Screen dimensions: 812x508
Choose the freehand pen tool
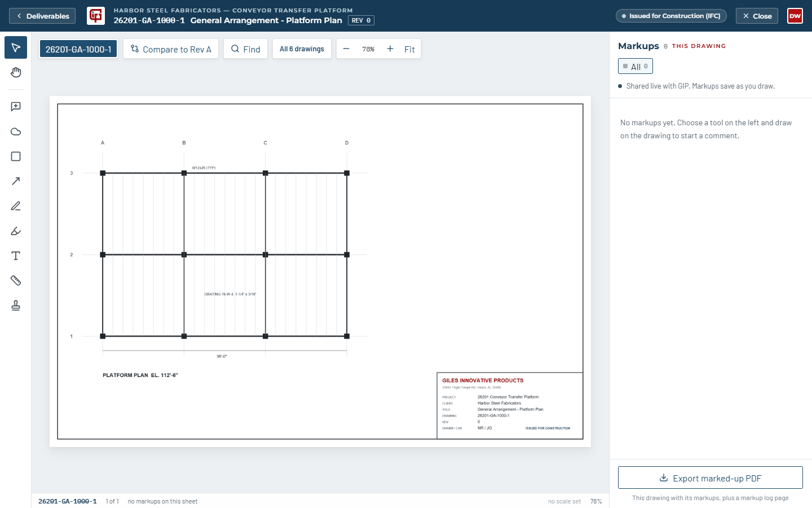coord(16,206)
